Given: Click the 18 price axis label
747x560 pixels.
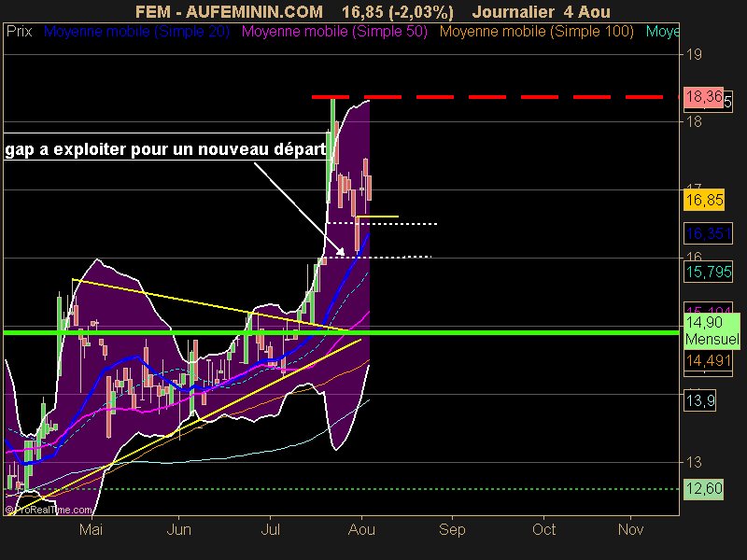Looking at the screenshot, I should click(x=694, y=122).
